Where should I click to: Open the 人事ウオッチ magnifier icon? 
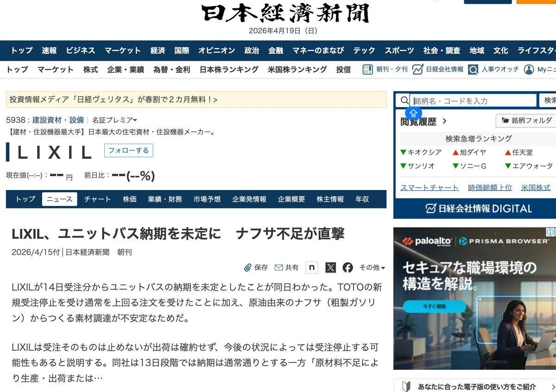coord(473,70)
